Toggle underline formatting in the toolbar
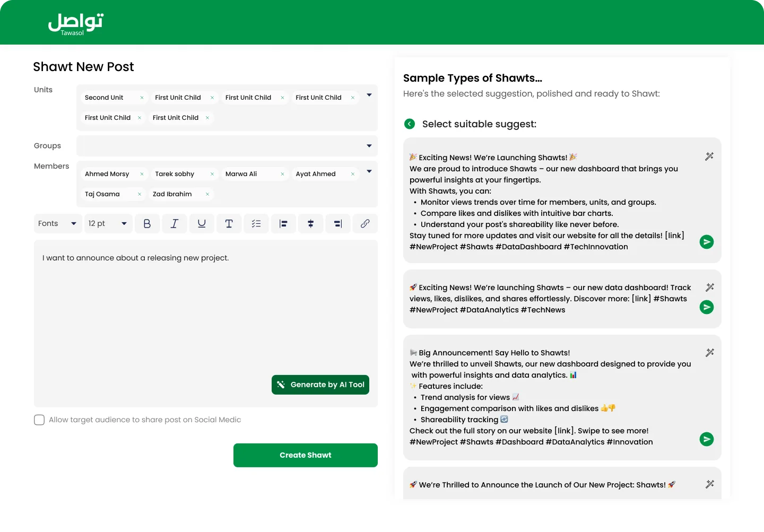This screenshot has height=532, width=764. click(x=202, y=224)
